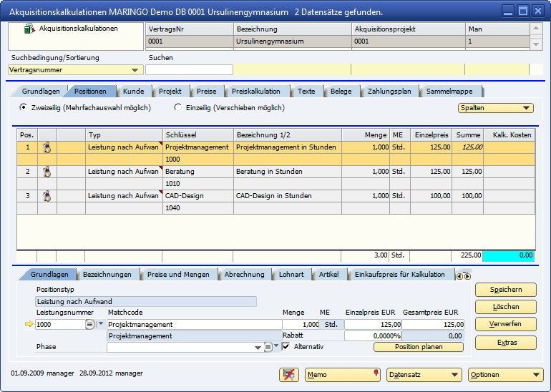Screen dimensions: 551x392
Task: Click the selection list icon next to Phase
Action: coord(268,347)
